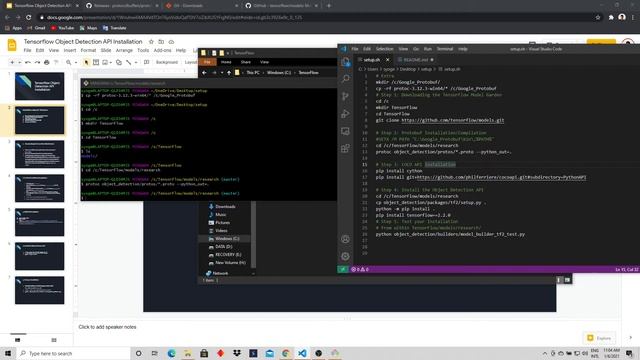Open Run and Debug in VS Code activity bar
Screen dimensions: 640x360
coord(345,114)
